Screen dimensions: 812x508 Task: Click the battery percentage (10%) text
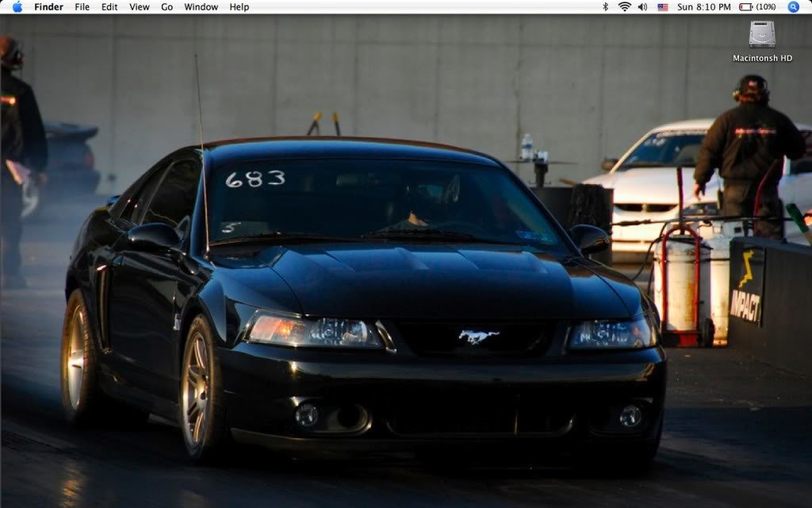coord(766,6)
